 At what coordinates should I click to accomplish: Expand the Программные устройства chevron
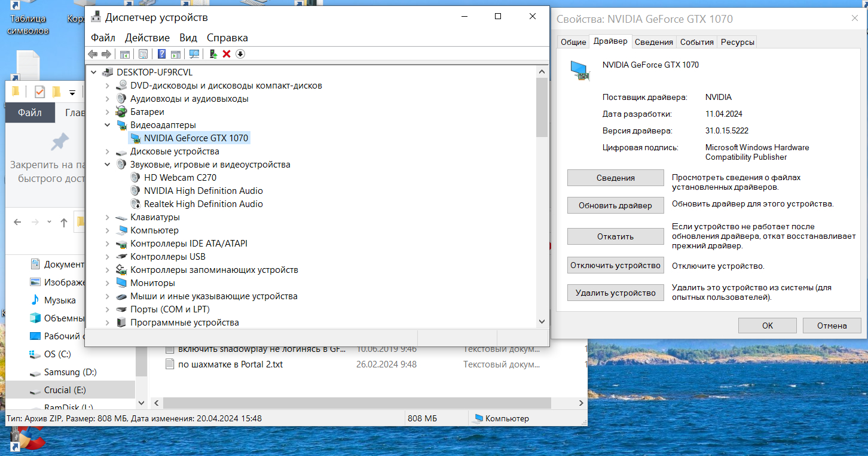(x=107, y=323)
